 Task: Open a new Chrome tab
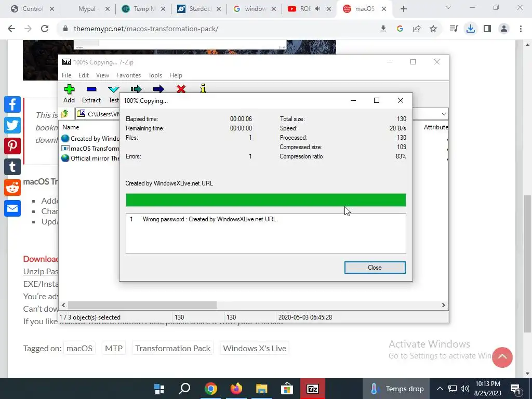tap(403, 9)
